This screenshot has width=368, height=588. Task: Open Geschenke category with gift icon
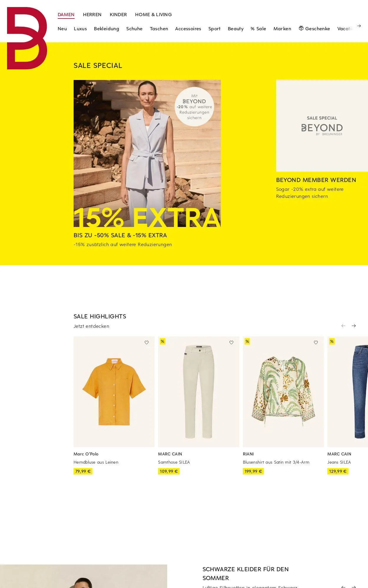tap(314, 29)
